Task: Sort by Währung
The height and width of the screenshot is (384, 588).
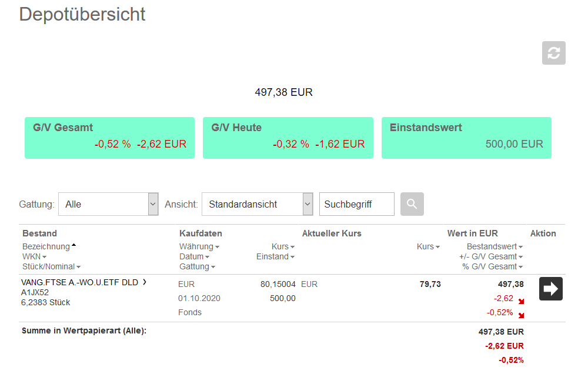Action: coord(199,246)
